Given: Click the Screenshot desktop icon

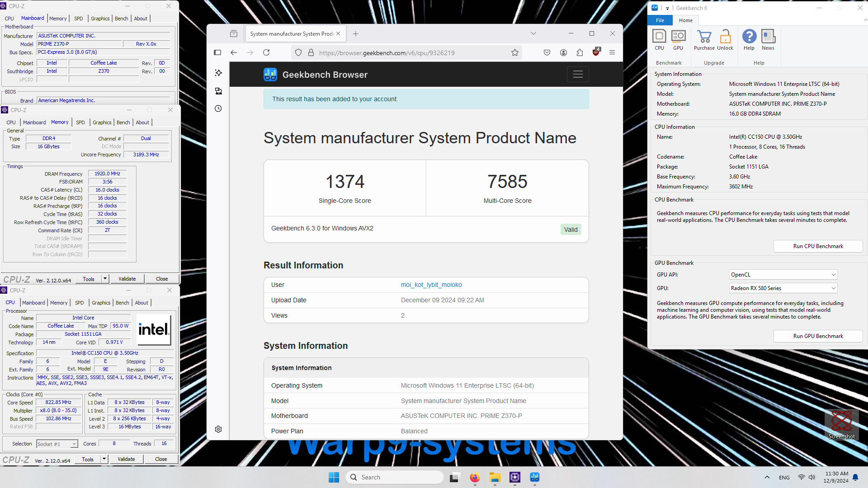Looking at the screenshot, I should pyautogui.click(x=841, y=425).
